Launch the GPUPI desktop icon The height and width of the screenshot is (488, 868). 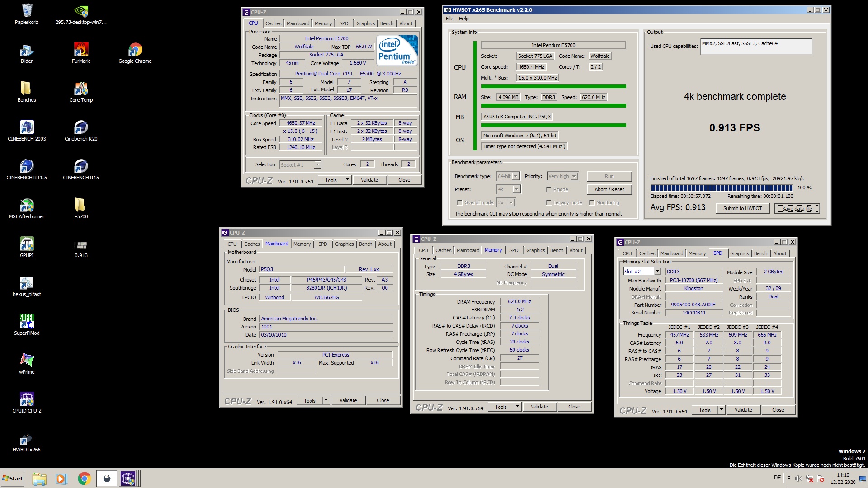point(27,247)
